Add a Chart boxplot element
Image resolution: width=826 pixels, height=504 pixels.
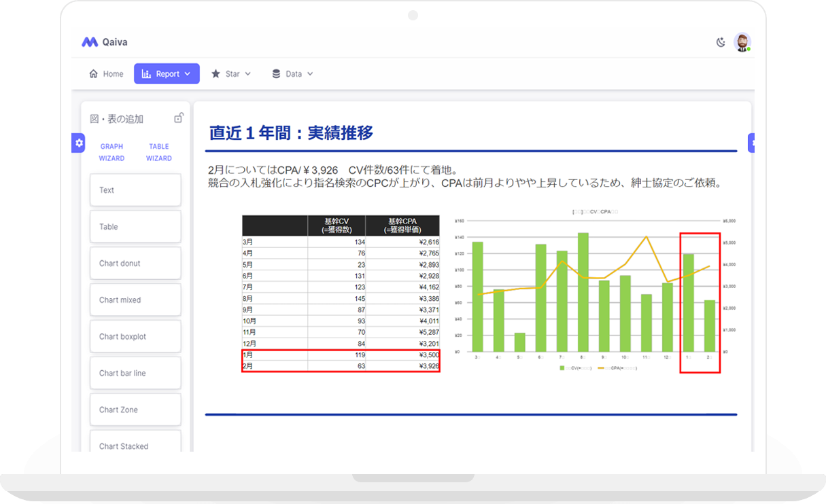click(135, 337)
